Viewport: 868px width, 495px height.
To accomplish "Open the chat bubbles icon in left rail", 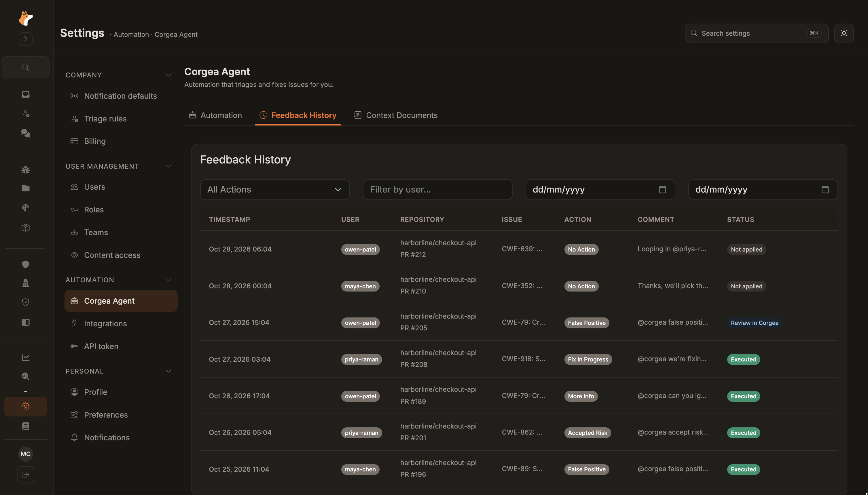I will 26,133.
